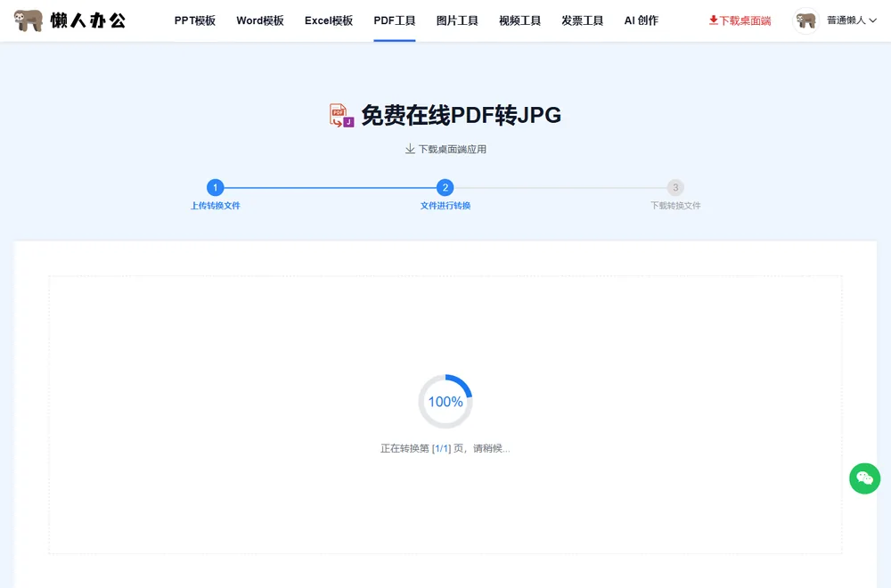
Task: Click the 懒人办公 site name
Action: pyautogui.click(x=88, y=20)
